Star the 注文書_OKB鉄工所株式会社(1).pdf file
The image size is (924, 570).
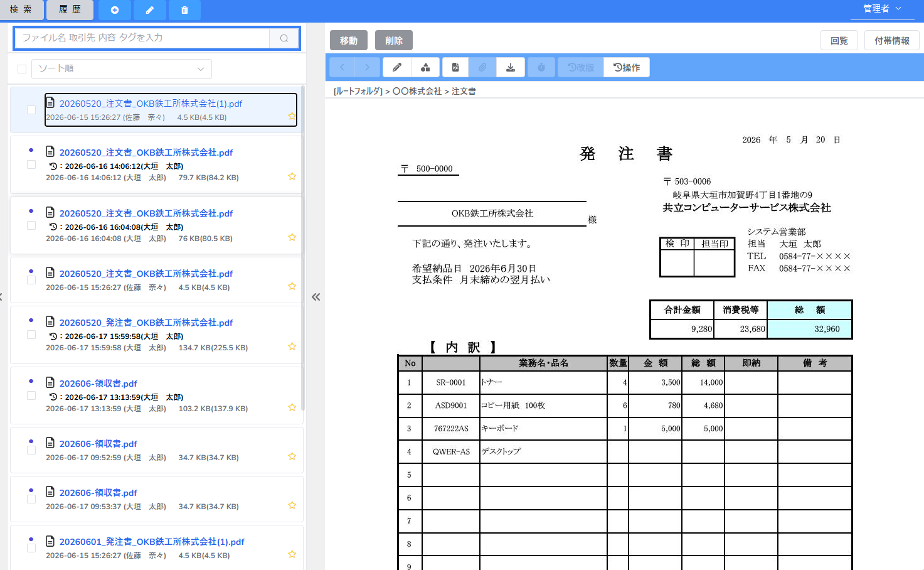click(x=292, y=116)
